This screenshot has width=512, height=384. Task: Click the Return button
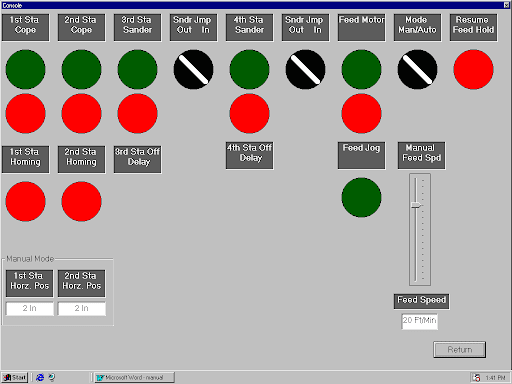pyautogui.click(x=459, y=349)
